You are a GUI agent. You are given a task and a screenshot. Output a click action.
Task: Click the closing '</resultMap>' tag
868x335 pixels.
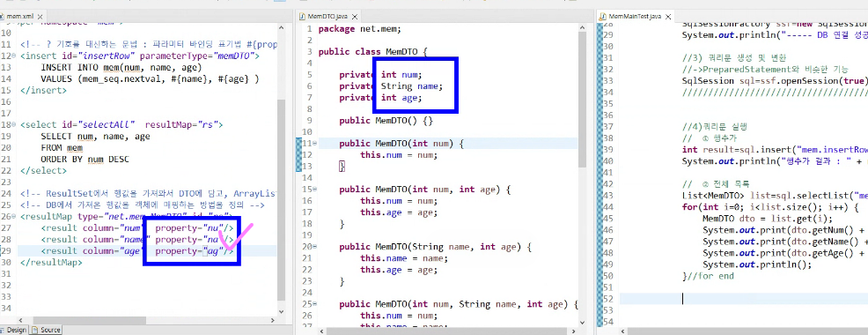coord(51,263)
